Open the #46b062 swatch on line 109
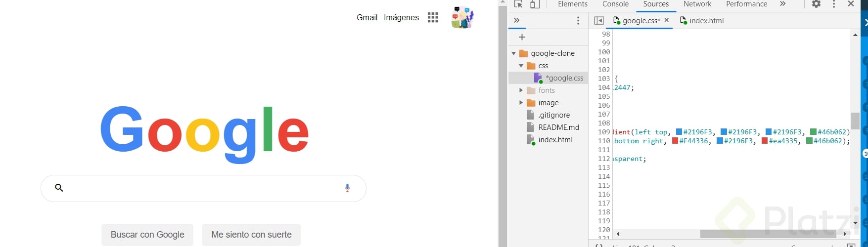 (x=813, y=132)
